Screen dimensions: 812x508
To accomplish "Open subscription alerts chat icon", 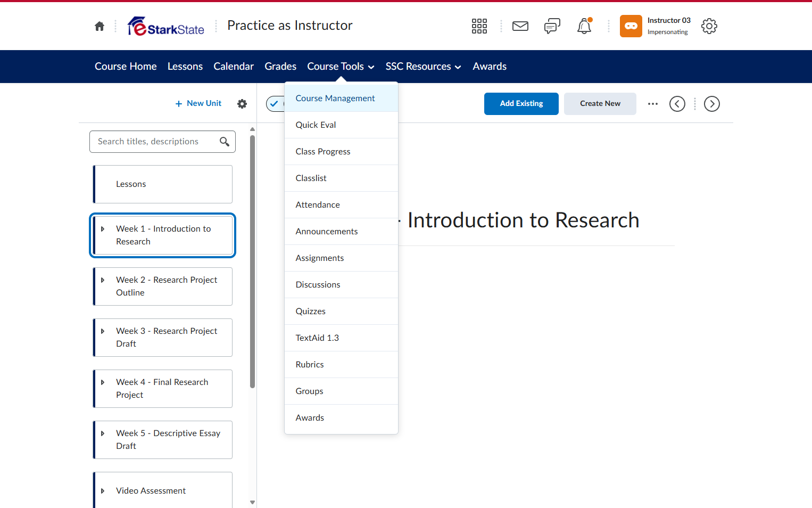I will [552, 26].
